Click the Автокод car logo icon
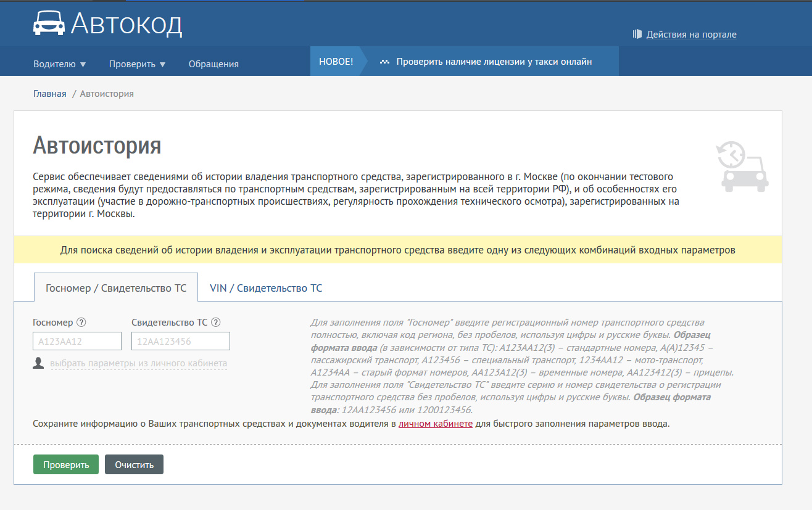Image resolution: width=812 pixels, height=510 pixels. click(48, 23)
